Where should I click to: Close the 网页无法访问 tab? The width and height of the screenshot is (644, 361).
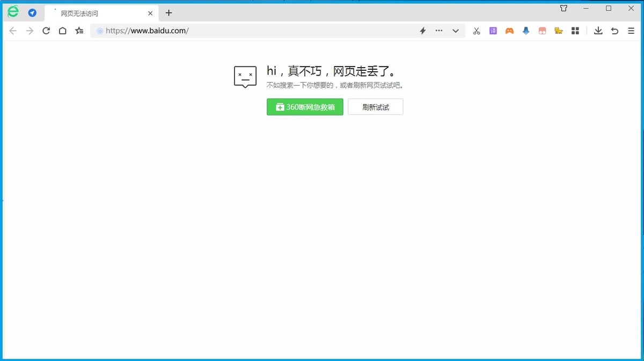click(x=150, y=13)
